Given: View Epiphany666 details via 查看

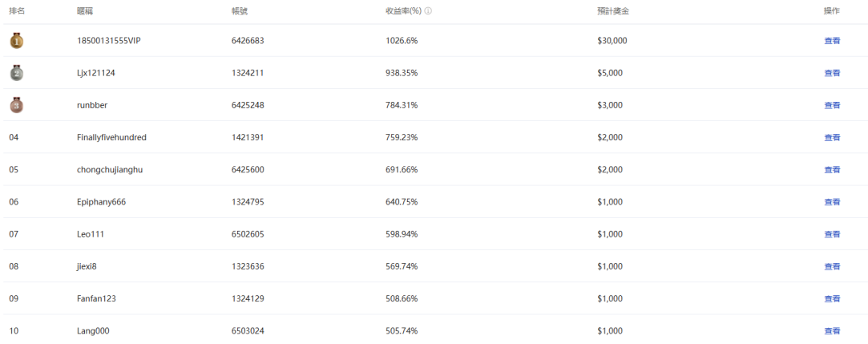Looking at the screenshot, I should (832, 202).
